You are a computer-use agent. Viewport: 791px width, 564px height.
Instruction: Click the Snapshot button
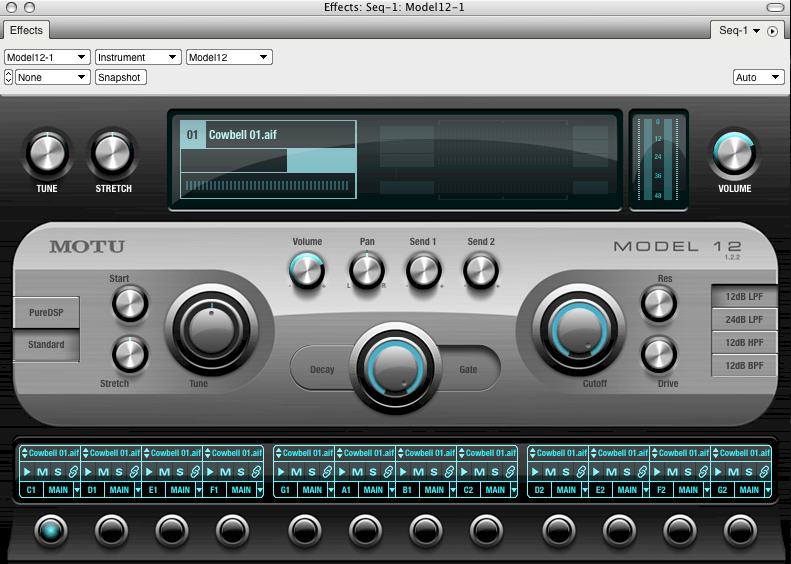tap(121, 77)
